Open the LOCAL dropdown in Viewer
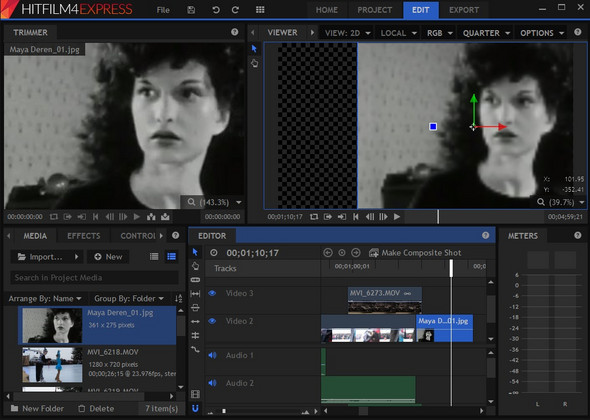The height and width of the screenshot is (420, 590). (398, 33)
